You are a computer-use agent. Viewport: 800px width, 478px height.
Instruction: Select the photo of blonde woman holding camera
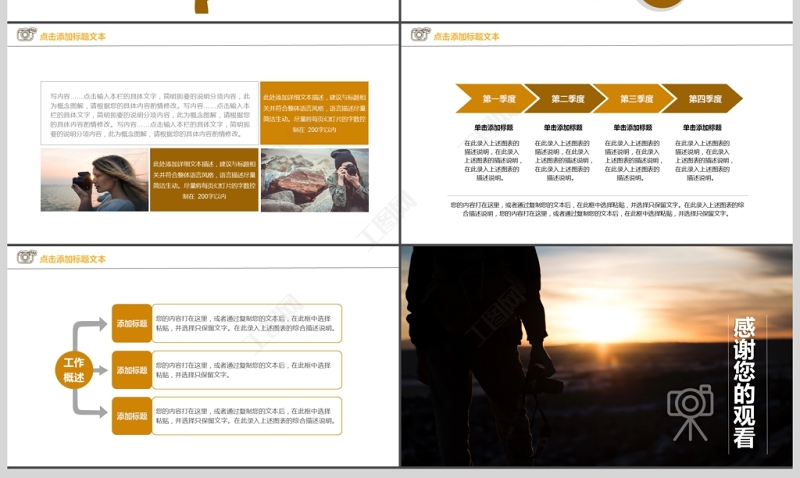coord(94,180)
